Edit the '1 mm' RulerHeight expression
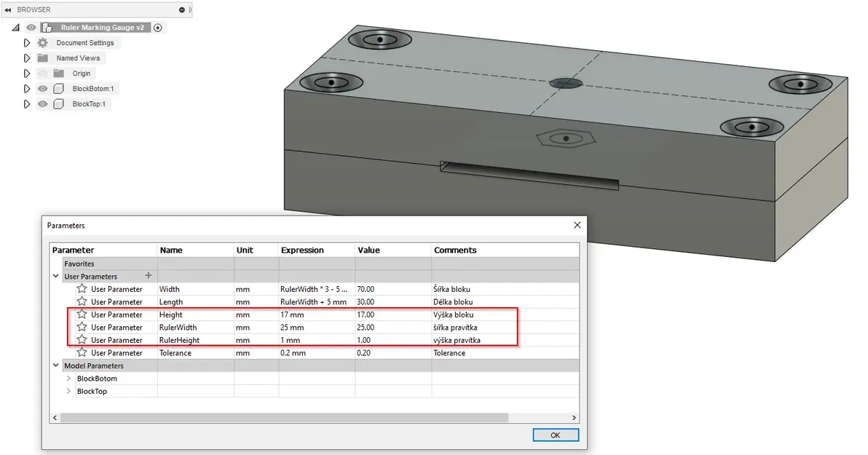The width and height of the screenshot is (868, 455). coord(317,340)
